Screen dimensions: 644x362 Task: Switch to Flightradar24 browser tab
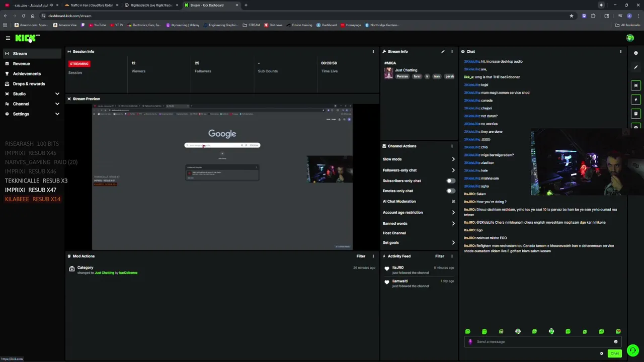point(151,5)
